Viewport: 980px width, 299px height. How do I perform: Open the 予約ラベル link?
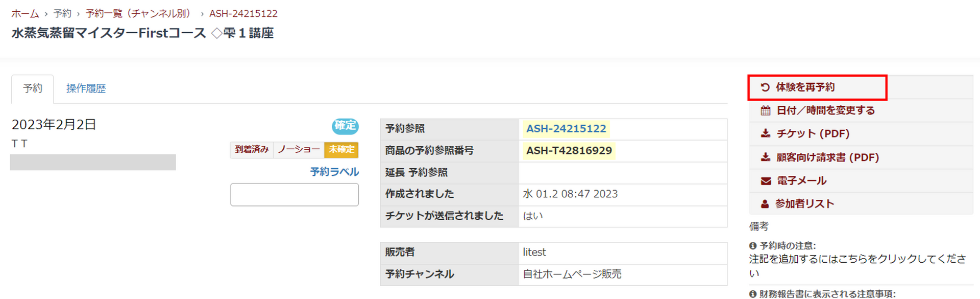click(334, 172)
